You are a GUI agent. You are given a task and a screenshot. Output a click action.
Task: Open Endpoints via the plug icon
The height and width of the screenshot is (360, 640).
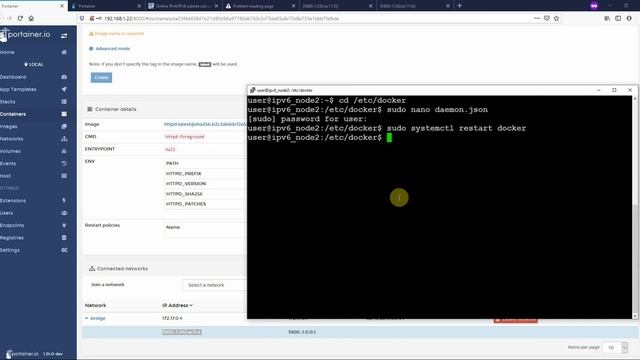tap(64, 225)
